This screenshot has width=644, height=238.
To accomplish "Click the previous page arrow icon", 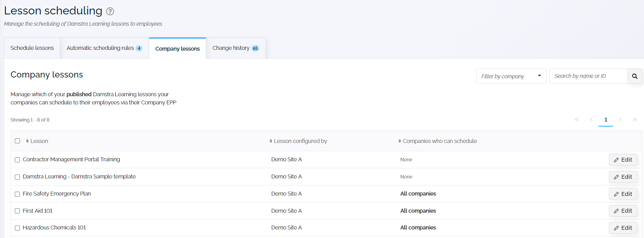I will (x=591, y=120).
